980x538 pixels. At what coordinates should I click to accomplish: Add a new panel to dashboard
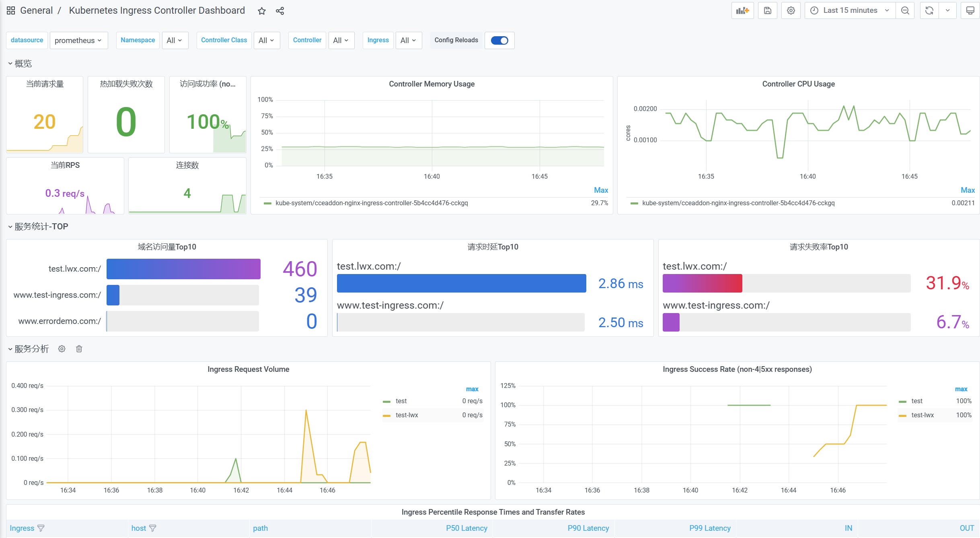[x=742, y=10]
